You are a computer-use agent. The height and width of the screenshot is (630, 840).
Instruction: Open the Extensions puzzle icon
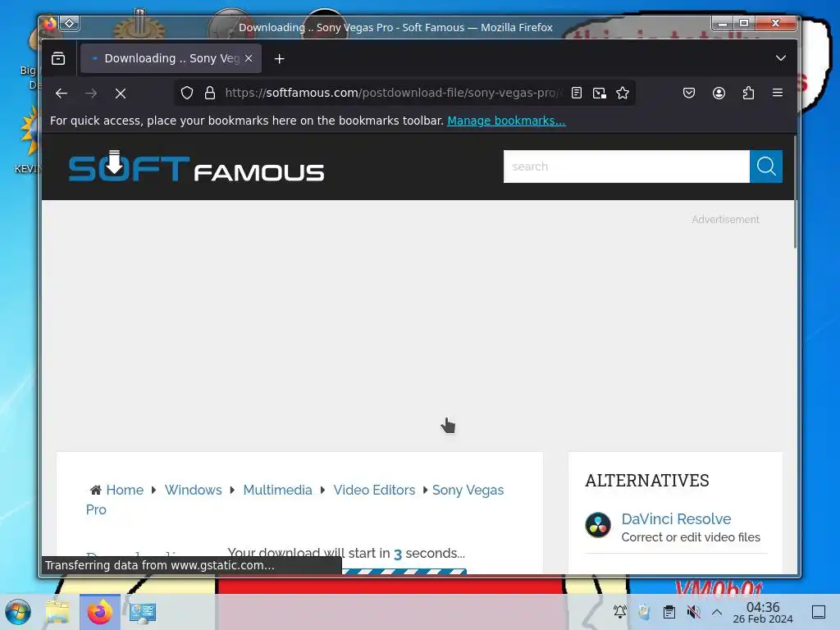point(748,94)
